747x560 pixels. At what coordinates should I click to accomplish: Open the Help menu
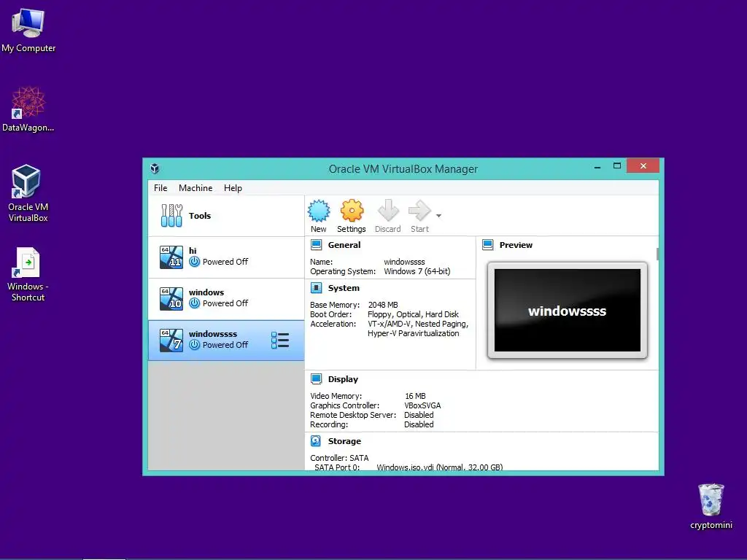233,188
